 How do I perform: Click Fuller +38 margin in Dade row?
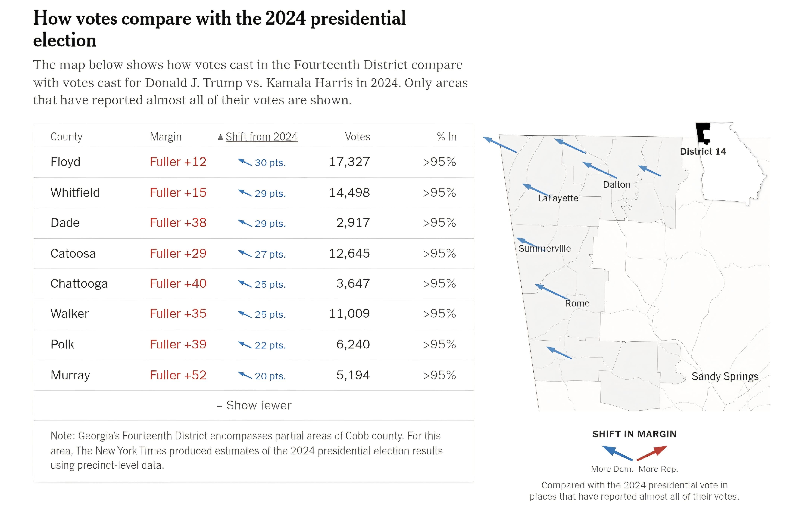(178, 223)
